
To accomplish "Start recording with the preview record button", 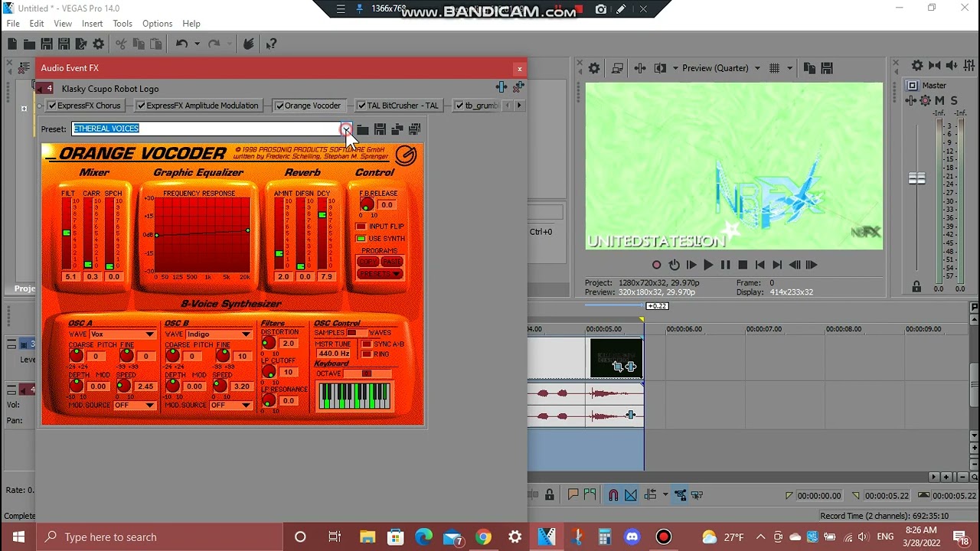I will point(656,265).
